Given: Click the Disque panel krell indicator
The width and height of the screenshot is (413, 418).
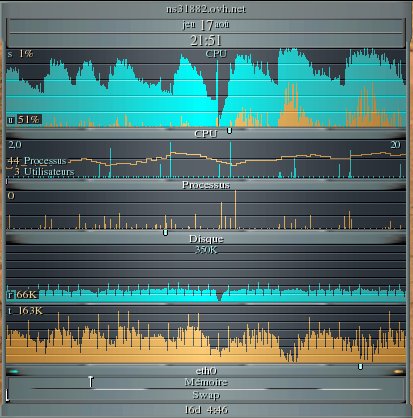Looking at the screenshot, I should click(165, 232).
